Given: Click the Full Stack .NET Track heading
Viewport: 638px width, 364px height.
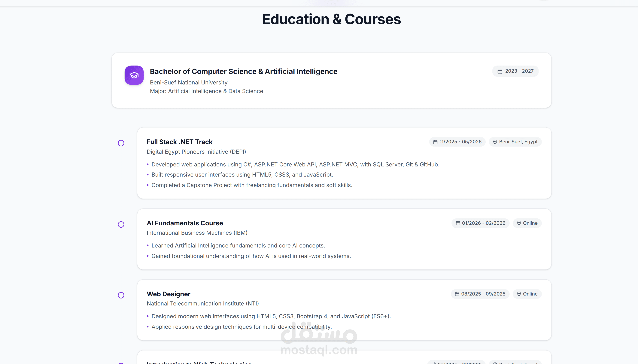Looking at the screenshot, I should pyautogui.click(x=180, y=142).
